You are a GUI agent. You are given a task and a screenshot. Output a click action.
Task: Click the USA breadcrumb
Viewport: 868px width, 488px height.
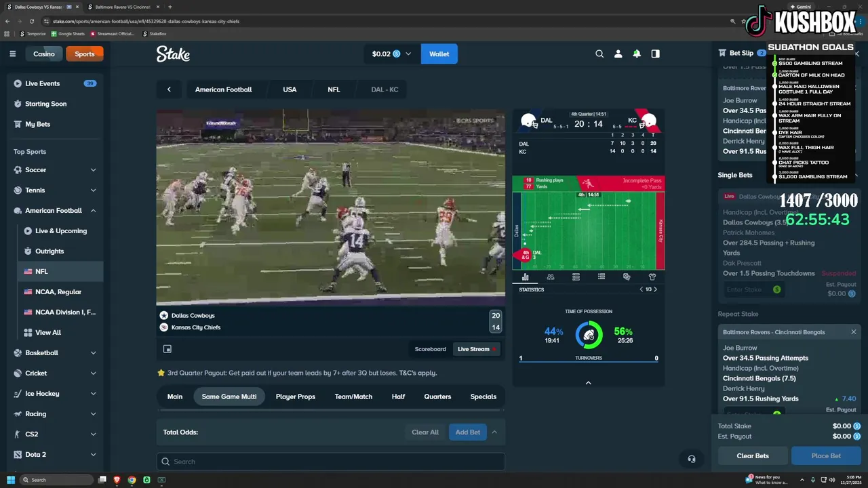[x=290, y=89]
